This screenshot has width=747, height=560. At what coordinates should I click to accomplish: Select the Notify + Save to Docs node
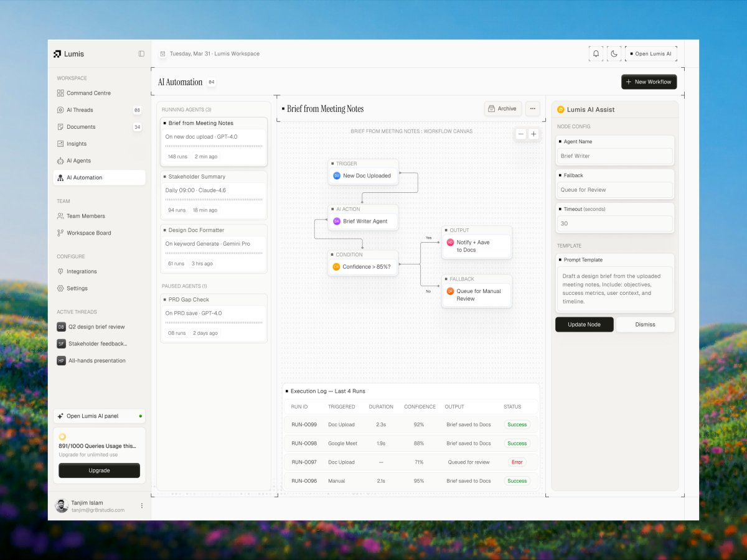(x=477, y=242)
